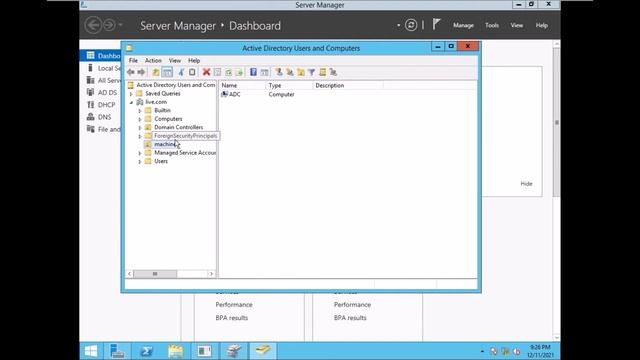Click the Create New Group toolbar icon
The height and width of the screenshot is (360, 640).
(290, 72)
